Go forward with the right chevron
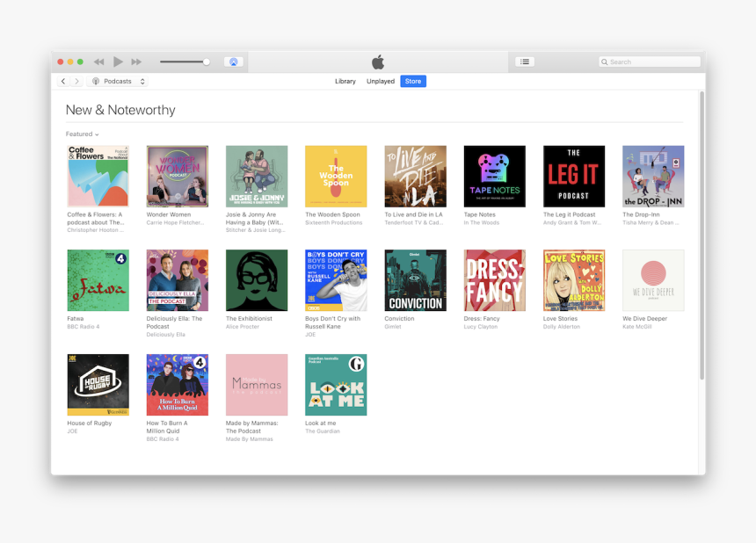The width and height of the screenshot is (756, 543). coord(76,81)
